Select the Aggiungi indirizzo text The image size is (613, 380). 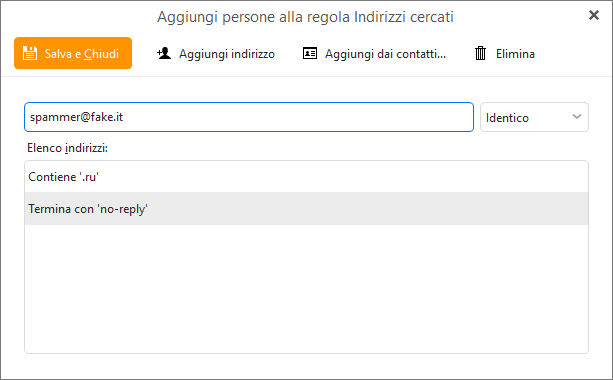(227, 54)
